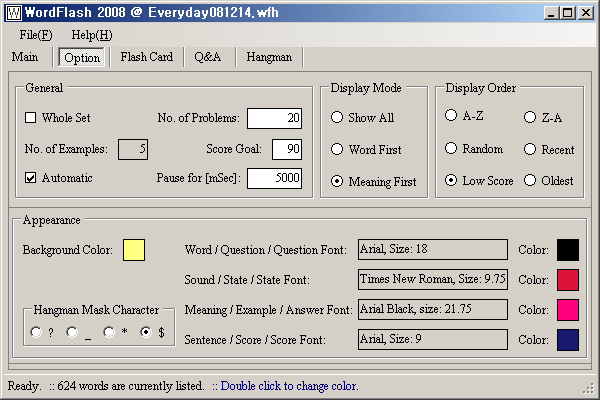Click the red Sound/State font color swatch
The image size is (600, 400).
tap(568, 280)
